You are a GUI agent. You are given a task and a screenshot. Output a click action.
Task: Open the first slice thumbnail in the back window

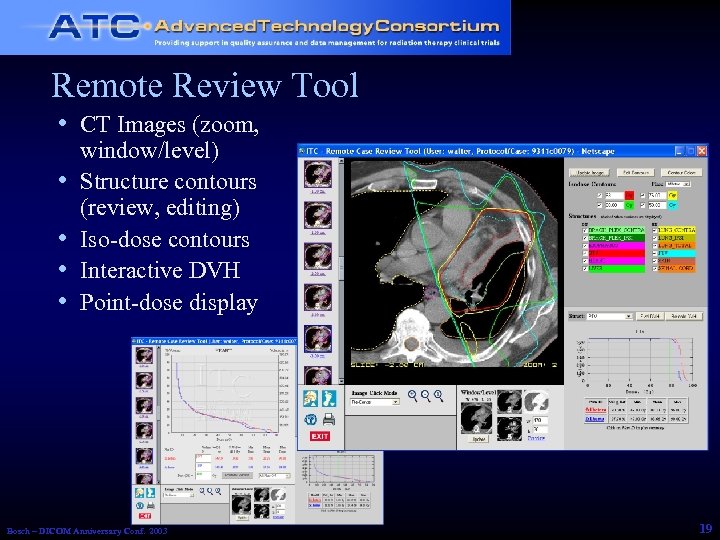tap(144, 355)
